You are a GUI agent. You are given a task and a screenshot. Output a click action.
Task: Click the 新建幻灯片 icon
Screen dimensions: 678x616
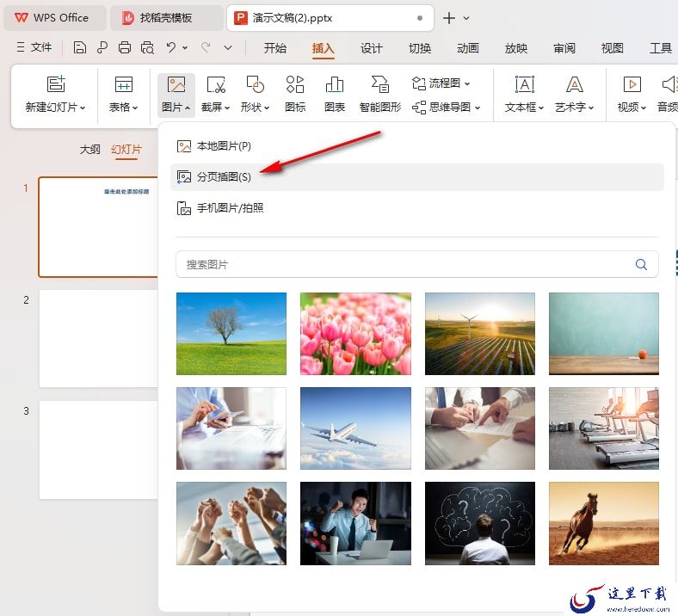[x=56, y=83]
